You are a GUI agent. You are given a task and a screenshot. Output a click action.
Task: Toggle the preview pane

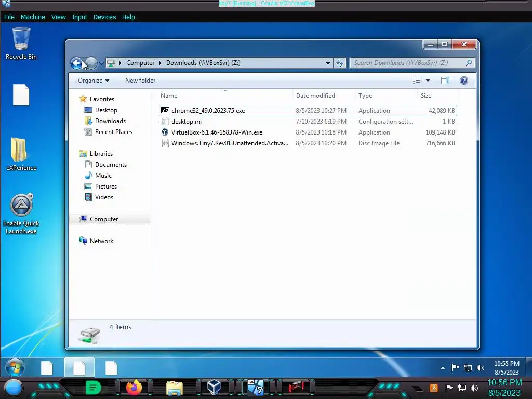click(x=445, y=81)
